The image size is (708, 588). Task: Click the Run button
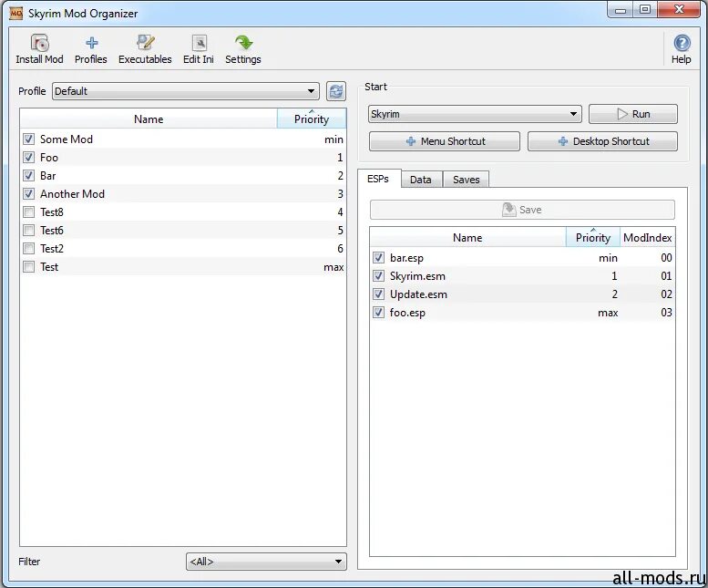pyautogui.click(x=633, y=114)
